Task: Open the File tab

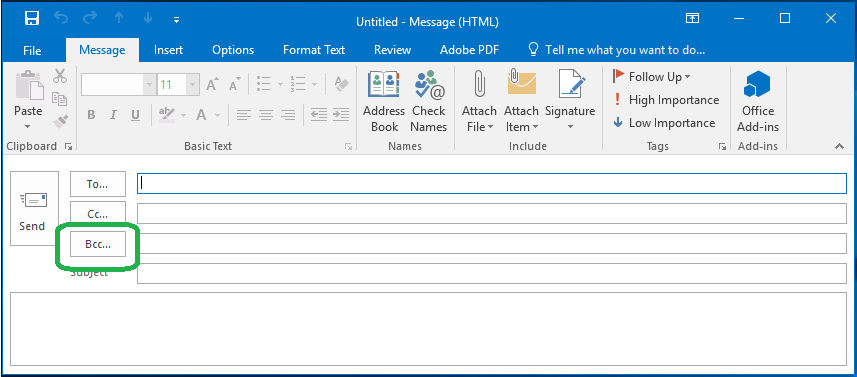Action: (32, 50)
